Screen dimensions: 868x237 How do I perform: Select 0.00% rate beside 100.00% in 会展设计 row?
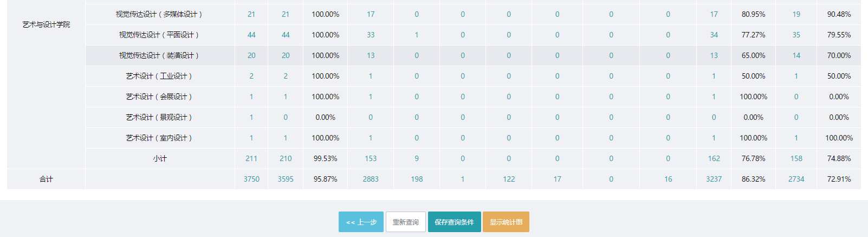[839, 97]
